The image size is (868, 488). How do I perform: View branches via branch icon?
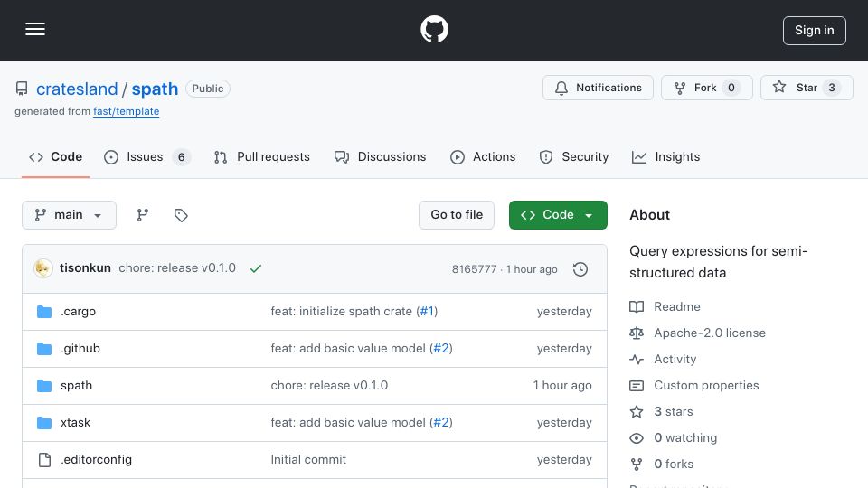click(143, 215)
